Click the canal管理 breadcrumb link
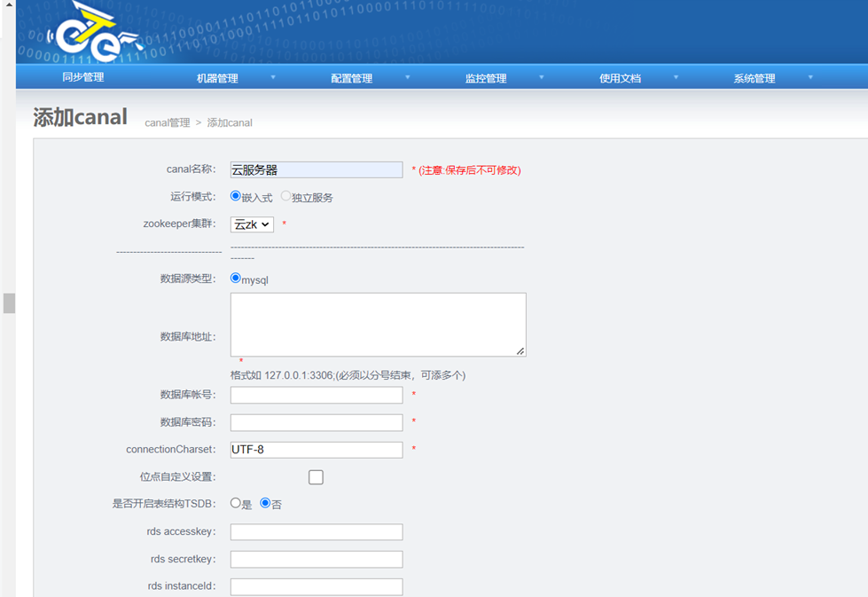The image size is (868, 597). click(x=168, y=122)
